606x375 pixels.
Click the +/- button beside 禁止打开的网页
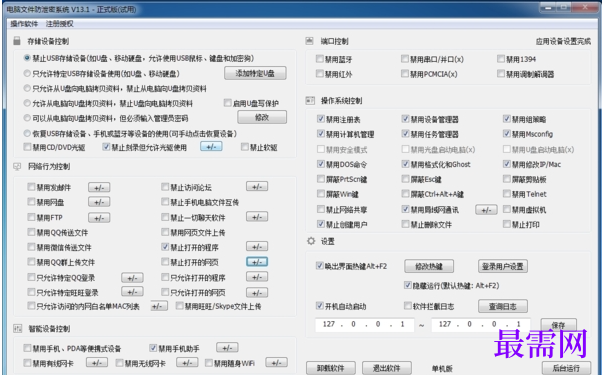(257, 262)
